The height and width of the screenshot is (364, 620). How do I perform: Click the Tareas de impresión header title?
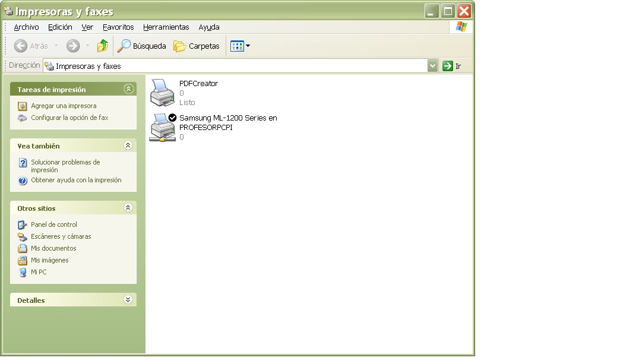click(x=52, y=90)
